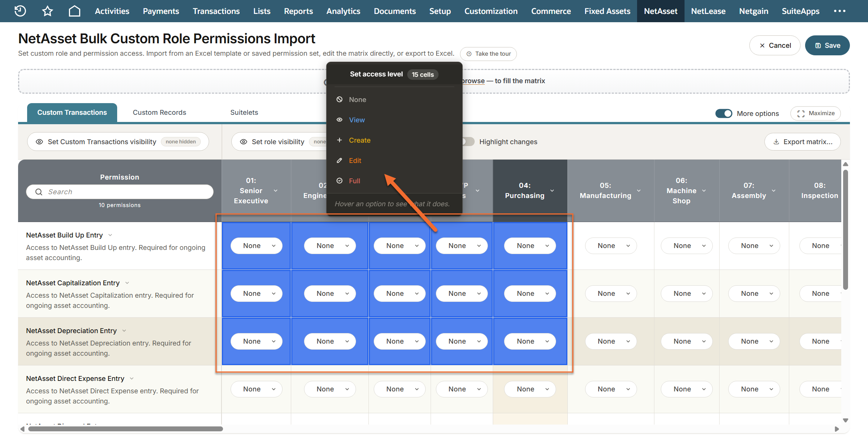Screen dimensions: 868x446
Task: Expand the 01: Senior Executive column menu
Action: tap(276, 191)
